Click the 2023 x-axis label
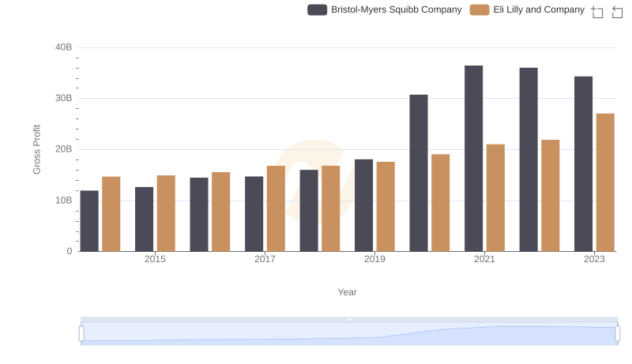This screenshot has height=364, width=632. tap(595, 259)
